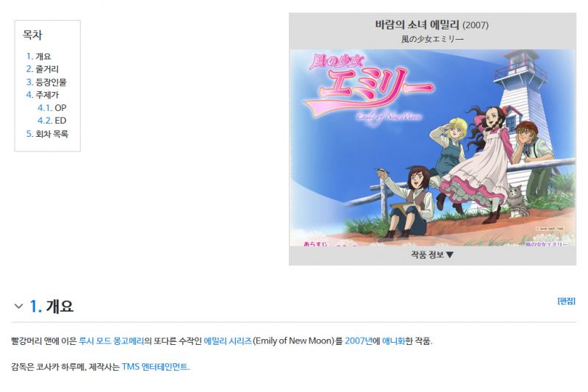588x392 pixels.
Task: Click the 바람의 소녀 에밀리 infobox title
Action: 417,25
